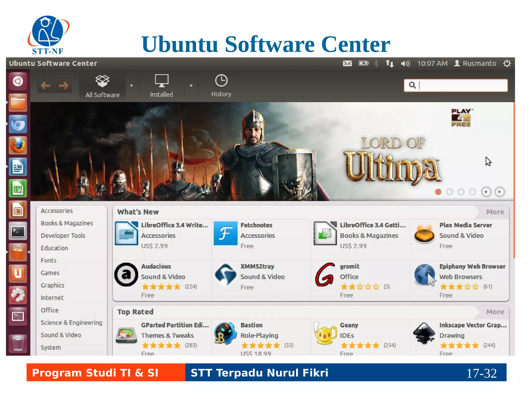Click the Fetchnotes app icon
This screenshot has height=399, width=532.
click(225, 233)
